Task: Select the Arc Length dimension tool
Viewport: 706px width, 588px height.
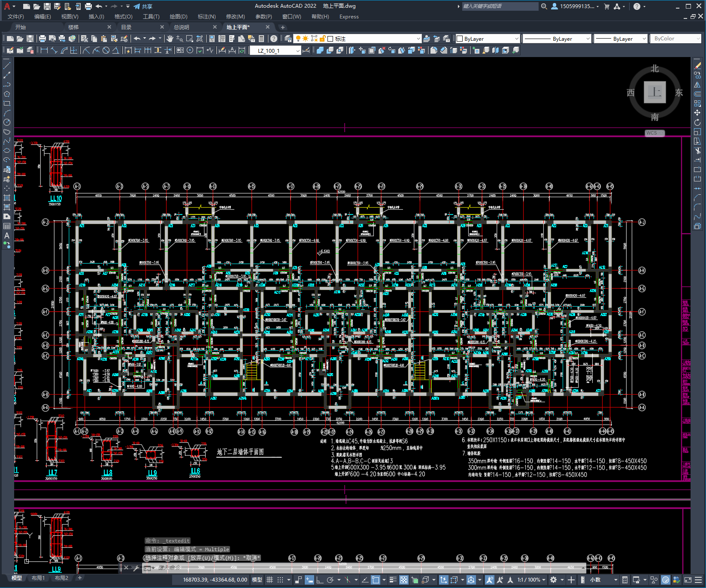Action: tap(64, 50)
